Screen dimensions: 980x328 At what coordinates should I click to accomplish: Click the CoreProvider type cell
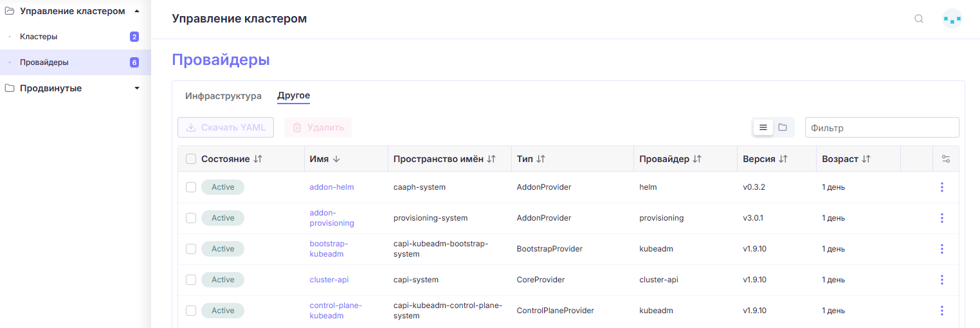tap(541, 280)
